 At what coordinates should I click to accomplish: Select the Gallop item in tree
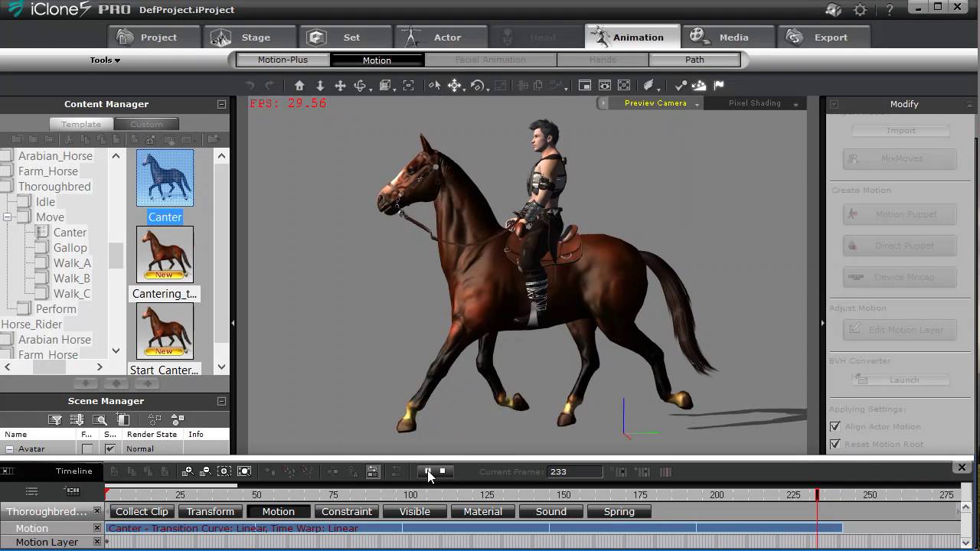pos(70,248)
